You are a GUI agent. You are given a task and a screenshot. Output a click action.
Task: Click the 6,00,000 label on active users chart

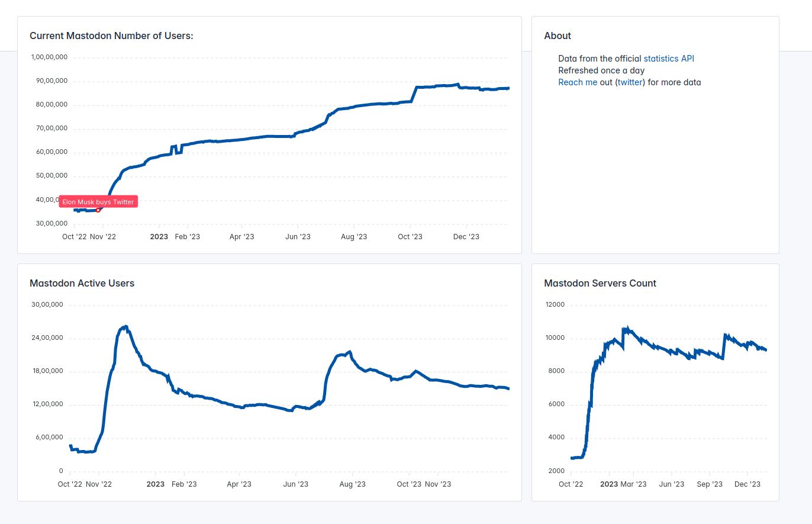pyautogui.click(x=50, y=437)
